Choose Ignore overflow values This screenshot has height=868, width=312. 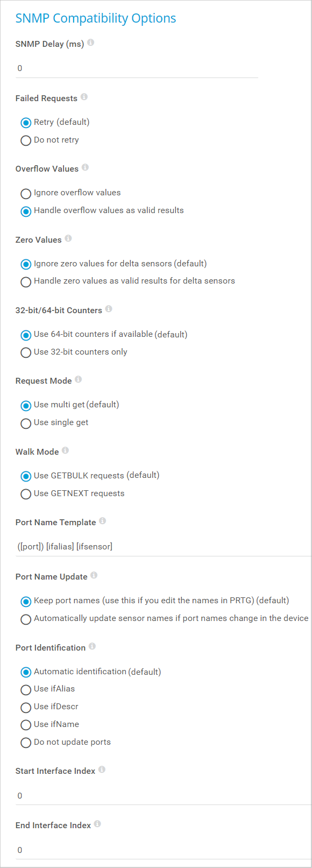pos(26,193)
